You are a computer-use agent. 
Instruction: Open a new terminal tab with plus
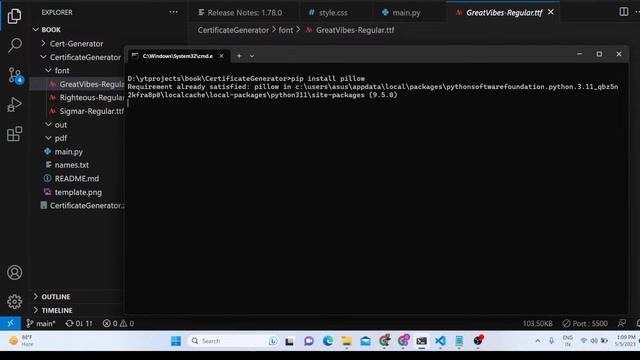point(239,56)
